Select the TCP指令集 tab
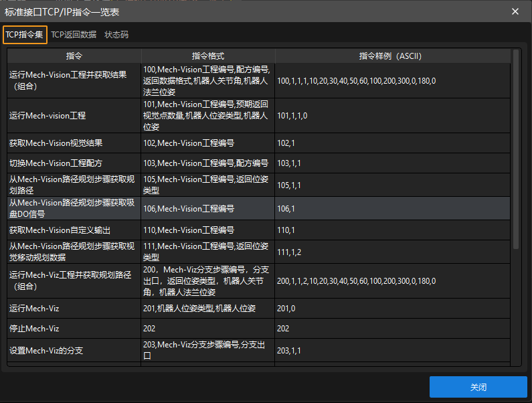 pos(25,35)
